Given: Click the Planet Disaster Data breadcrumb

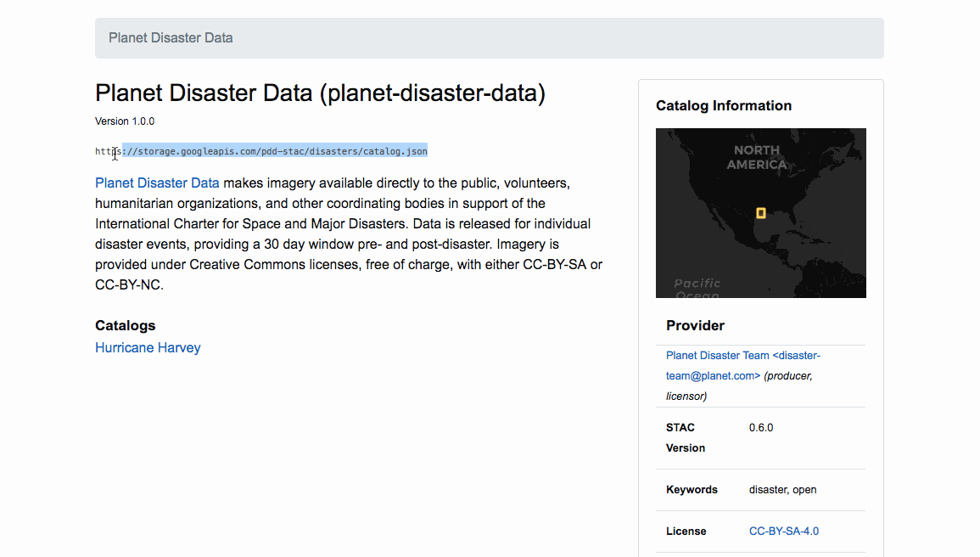Looking at the screenshot, I should [171, 37].
